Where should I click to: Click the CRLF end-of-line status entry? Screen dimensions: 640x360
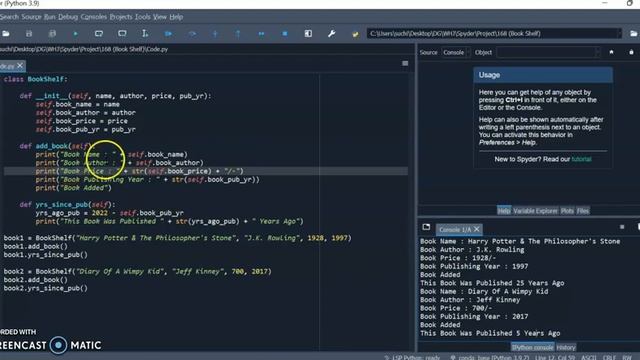pos(609,357)
